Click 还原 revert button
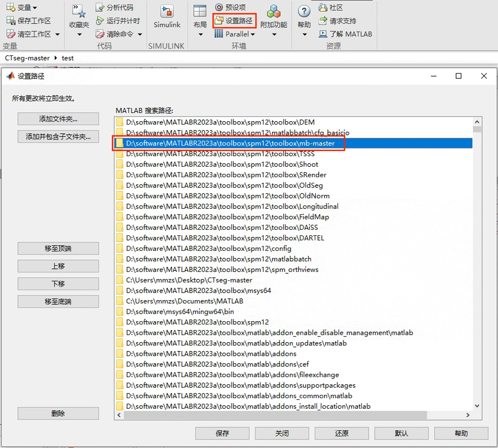This screenshot has width=498, height=448. [x=341, y=434]
